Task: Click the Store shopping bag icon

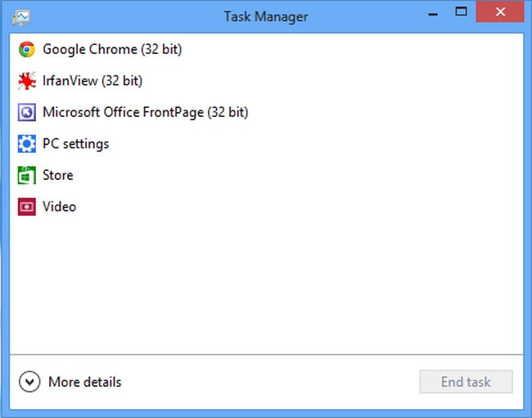Action: pos(27,175)
